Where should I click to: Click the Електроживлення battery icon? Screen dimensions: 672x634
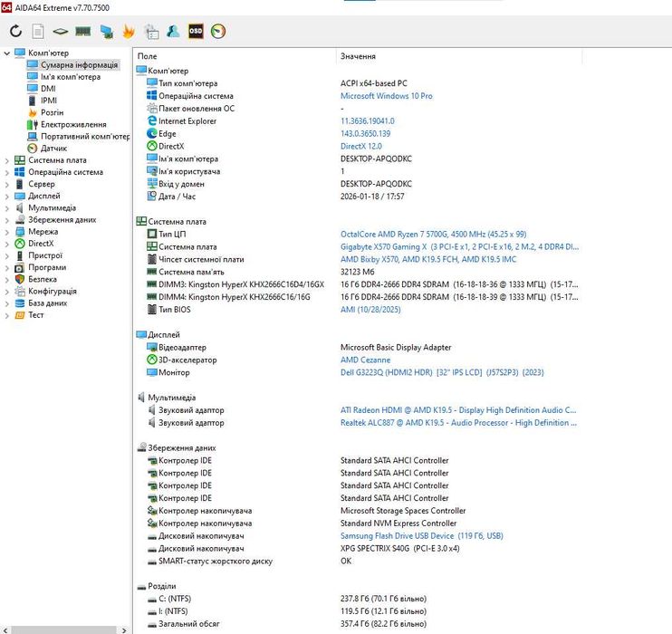[32, 124]
